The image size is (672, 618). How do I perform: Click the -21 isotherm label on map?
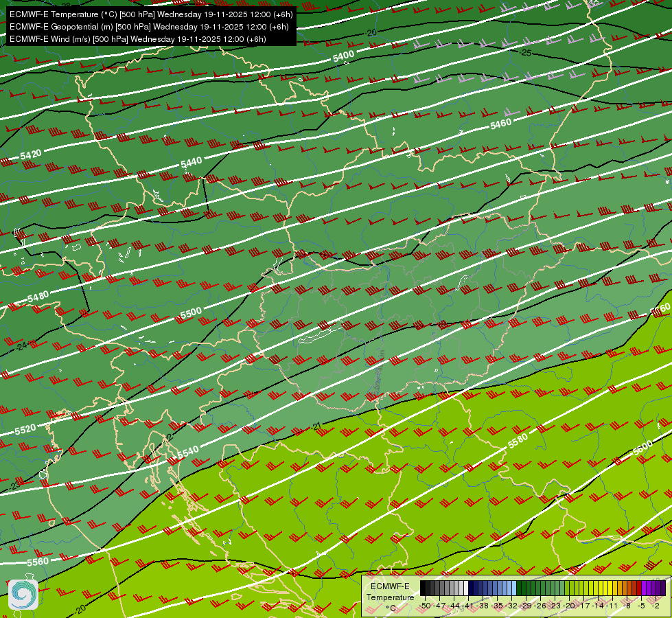coord(316,426)
